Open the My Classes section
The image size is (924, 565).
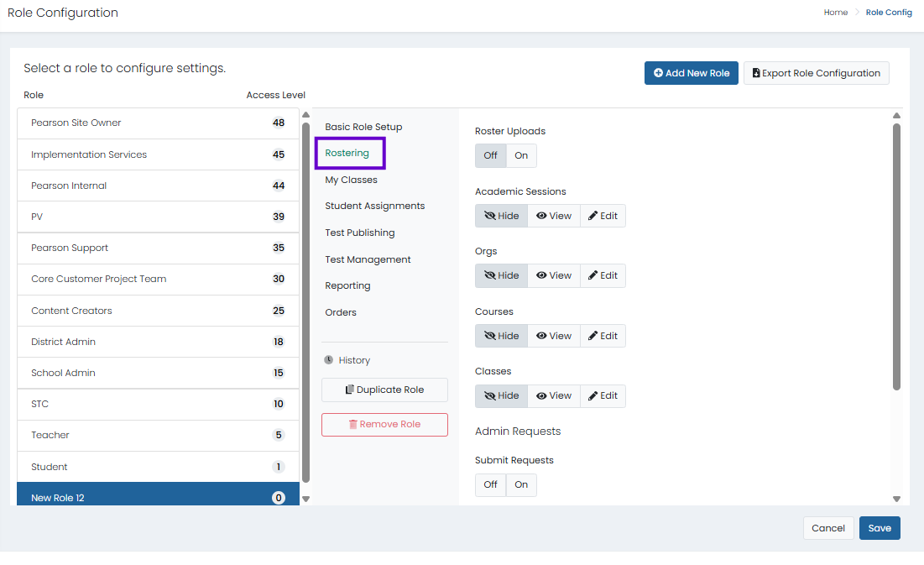[351, 180]
